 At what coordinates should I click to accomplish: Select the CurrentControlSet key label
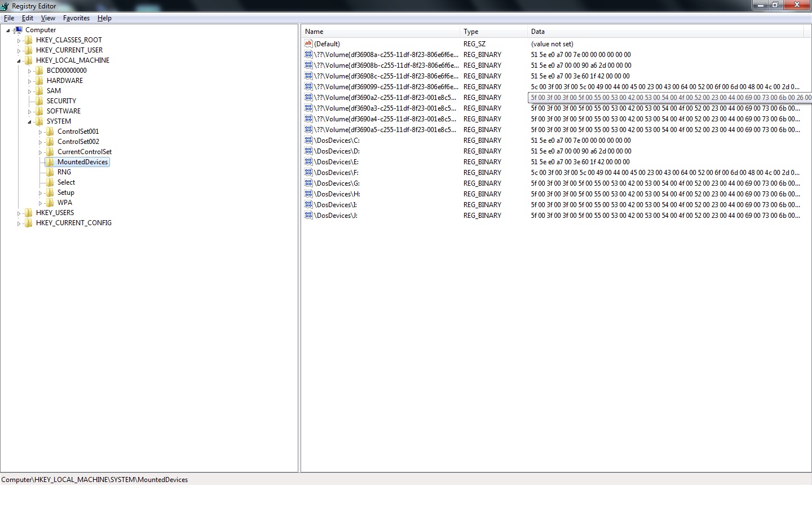tap(85, 152)
